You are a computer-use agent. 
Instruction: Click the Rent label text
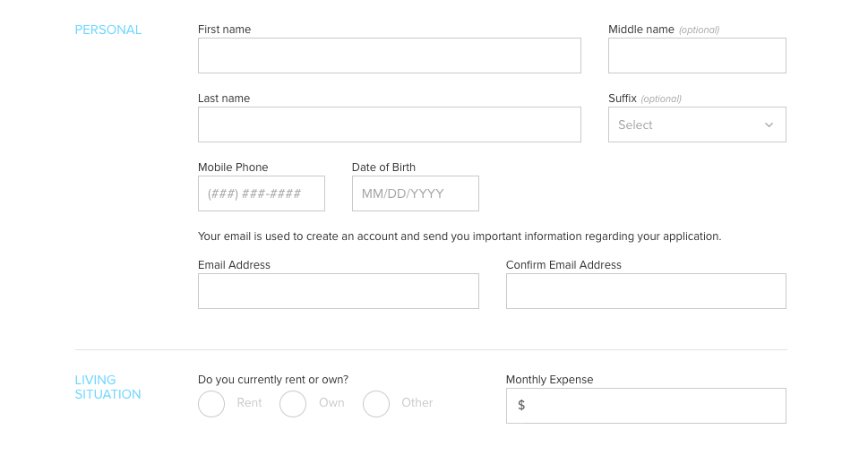click(x=249, y=403)
